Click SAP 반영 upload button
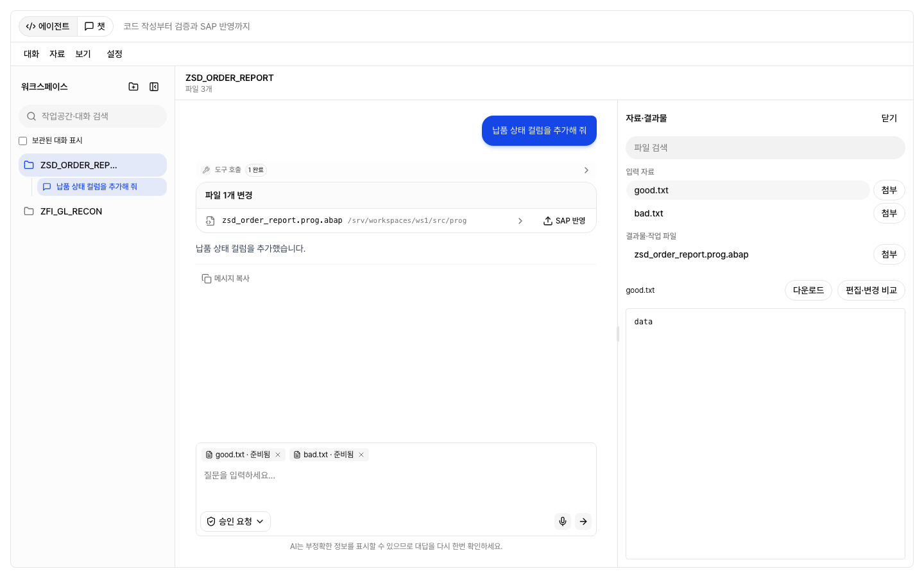Screen dimensions: 924x578 (565, 221)
